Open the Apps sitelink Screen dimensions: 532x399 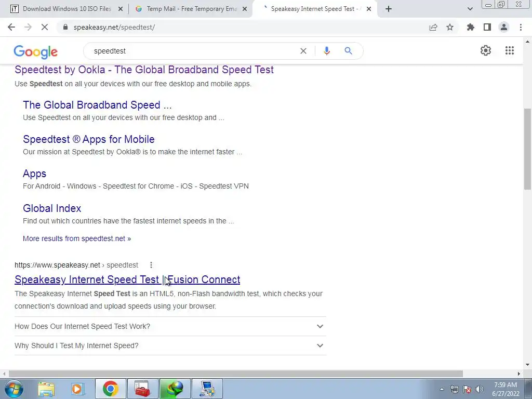(x=35, y=174)
